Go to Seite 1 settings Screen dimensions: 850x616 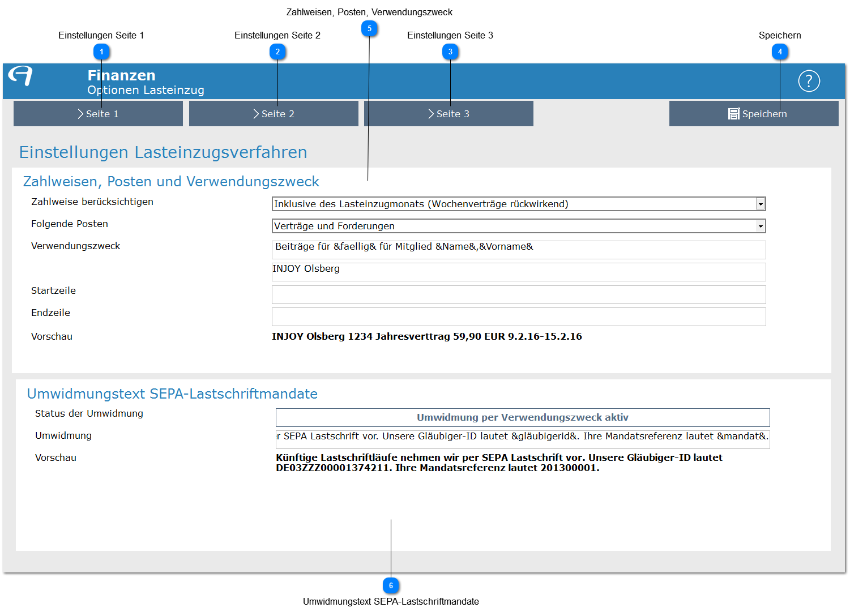coord(98,114)
